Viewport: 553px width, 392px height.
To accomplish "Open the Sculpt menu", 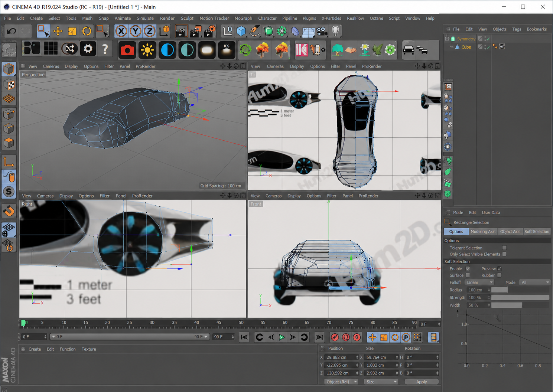I will coord(187,18).
